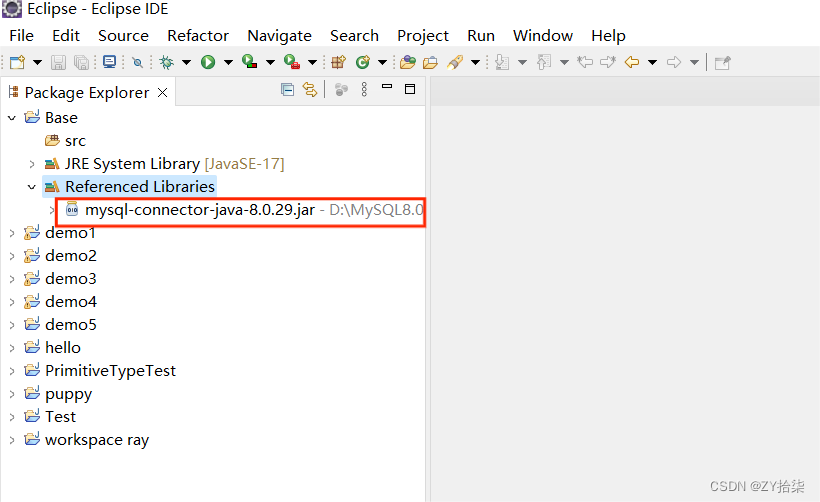Click the Open Console terminal icon
820x502 pixels.
[x=110, y=62]
